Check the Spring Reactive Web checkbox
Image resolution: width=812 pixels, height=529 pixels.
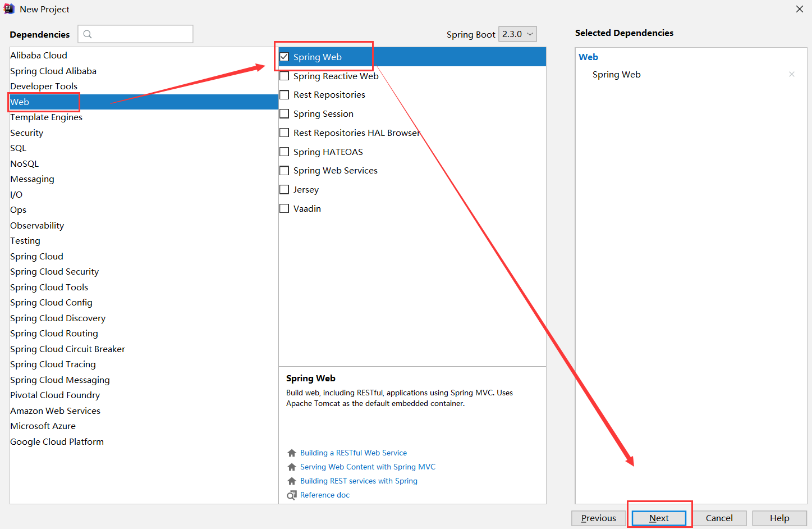coord(285,76)
